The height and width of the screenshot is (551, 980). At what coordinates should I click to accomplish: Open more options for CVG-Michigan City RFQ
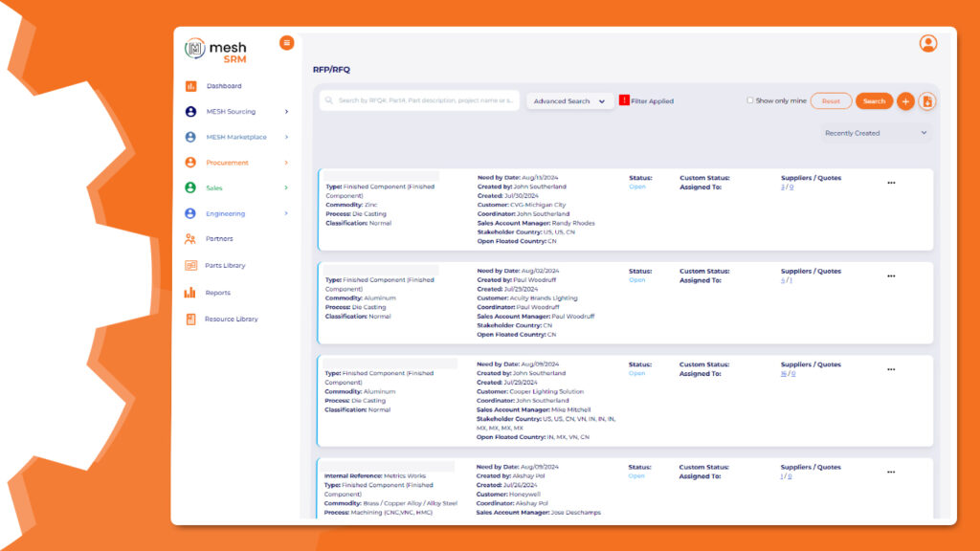coord(891,183)
